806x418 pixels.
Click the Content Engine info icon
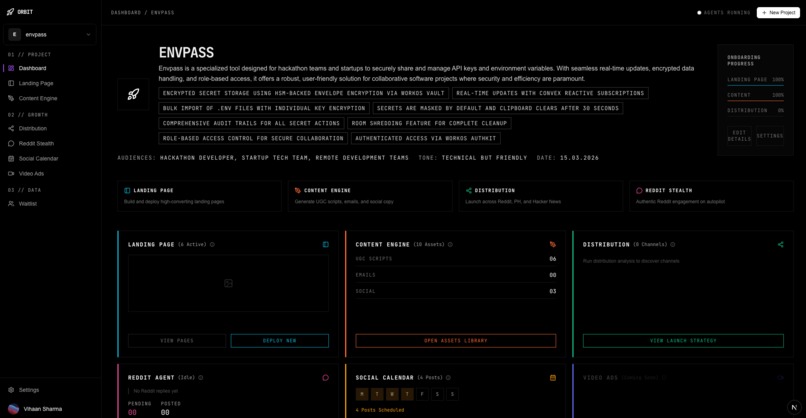pos(450,245)
